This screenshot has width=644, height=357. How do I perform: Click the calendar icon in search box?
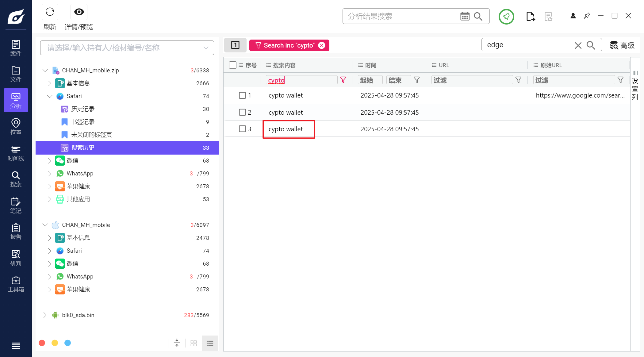coord(465,16)
